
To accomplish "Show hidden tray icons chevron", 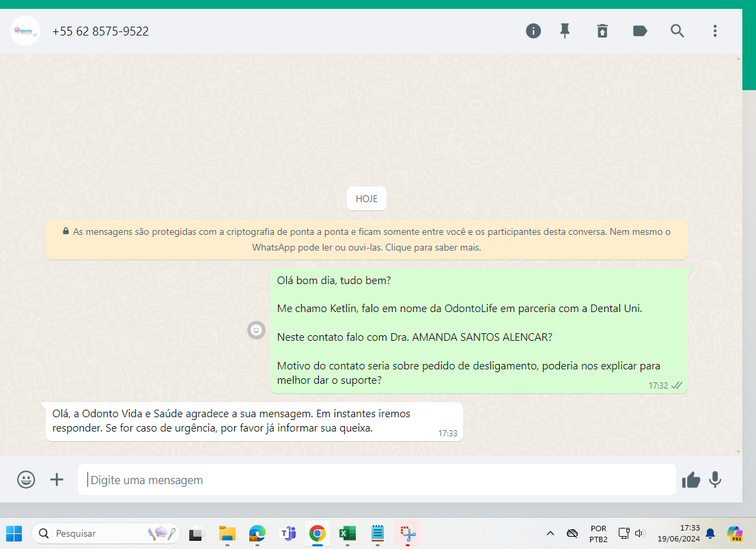I will pyautogui.click(x=550, y=533).
